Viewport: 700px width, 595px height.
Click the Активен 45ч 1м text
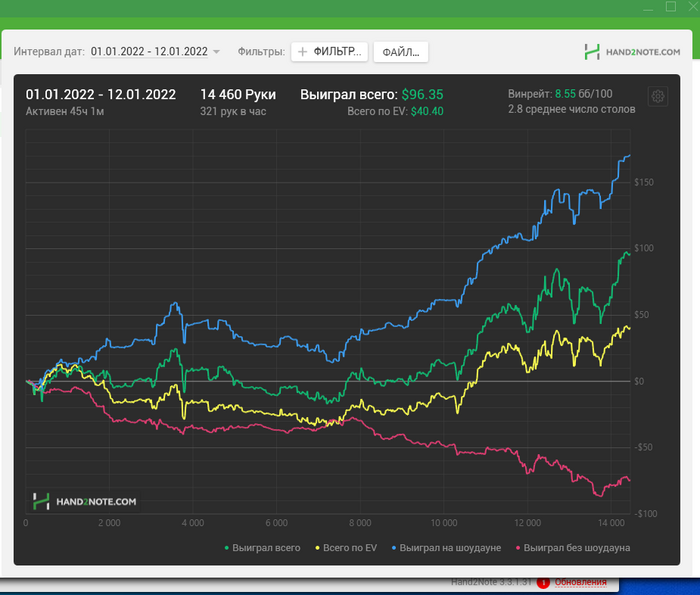(65, 112)
